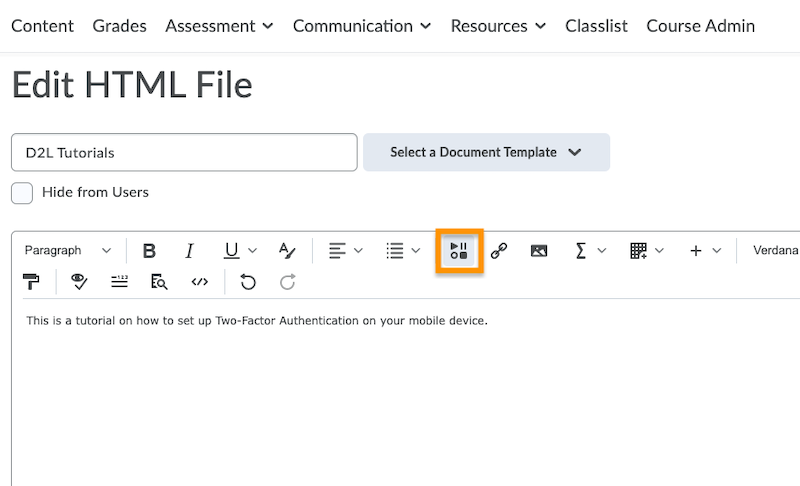Apply bold formatting with the B icon
800x486 pixels.
[150, 251]
